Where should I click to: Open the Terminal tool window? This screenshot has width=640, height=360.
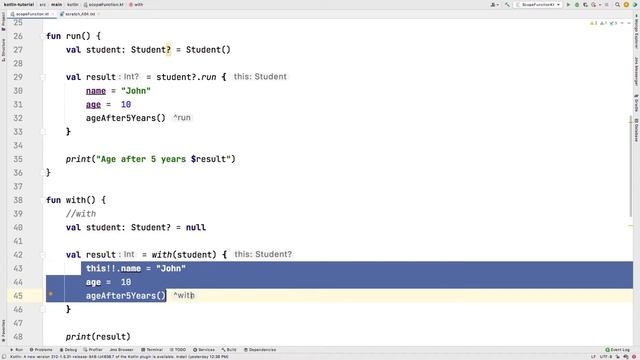(152, 350)
